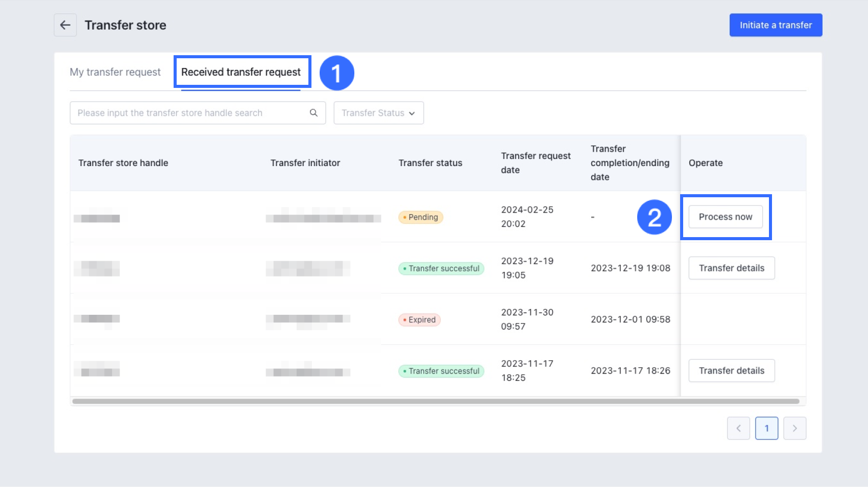The image size is (868, 487).
Task: Click the back arrow icon
Action: [x=65, y=25]
